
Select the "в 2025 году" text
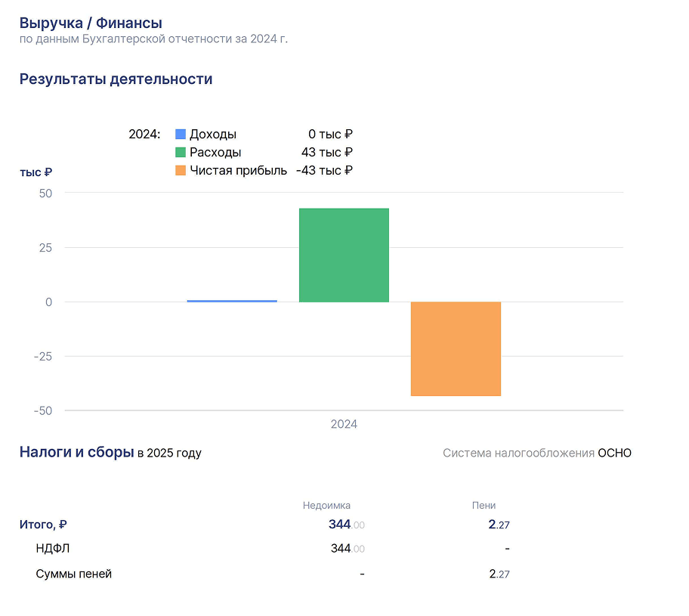170,453
